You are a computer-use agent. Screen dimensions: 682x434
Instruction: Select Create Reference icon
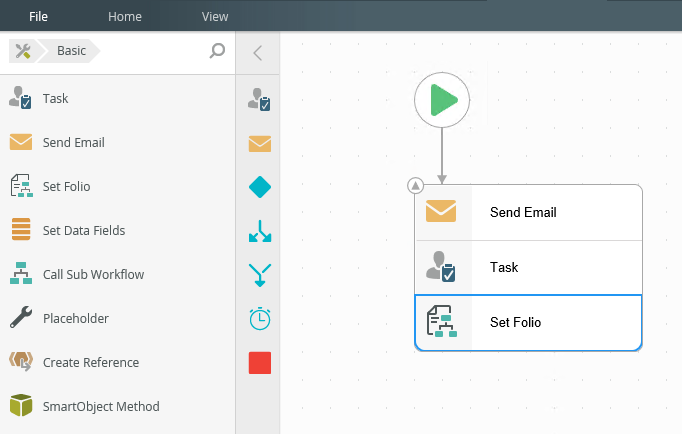pos(21,361)
